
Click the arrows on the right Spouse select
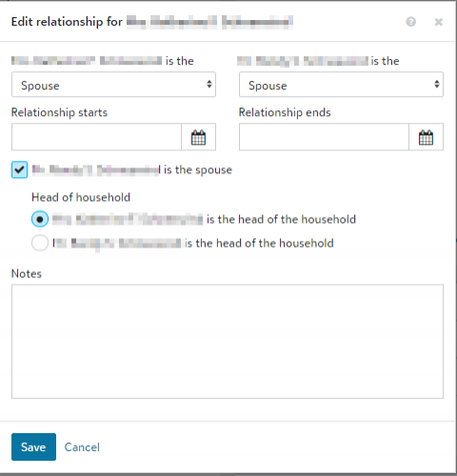(x=437, y=84)
